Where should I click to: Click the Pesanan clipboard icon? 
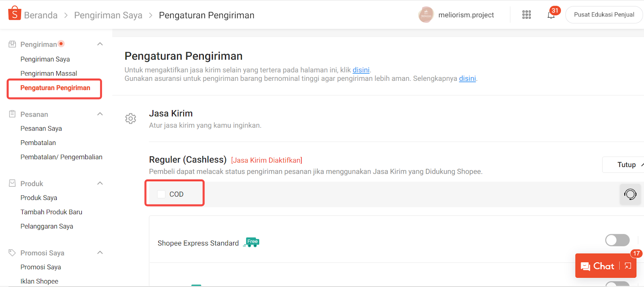pyautogui.click(x=12, y=114)
